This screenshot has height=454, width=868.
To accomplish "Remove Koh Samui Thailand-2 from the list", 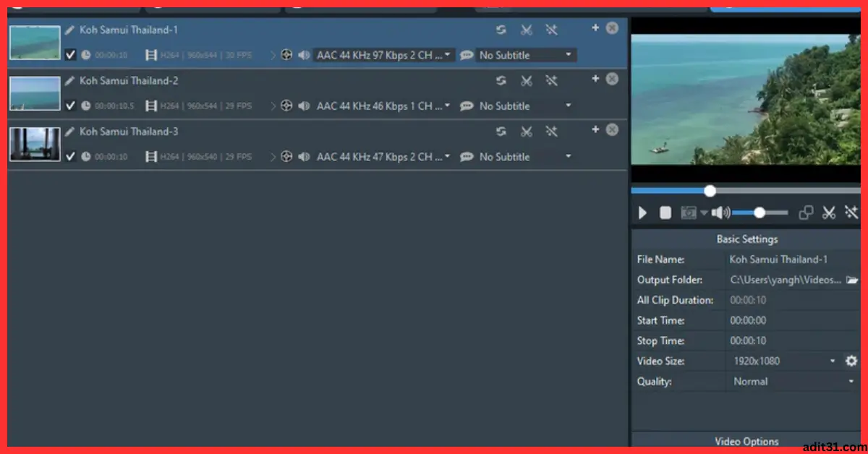I will click(x=612, y=79).
